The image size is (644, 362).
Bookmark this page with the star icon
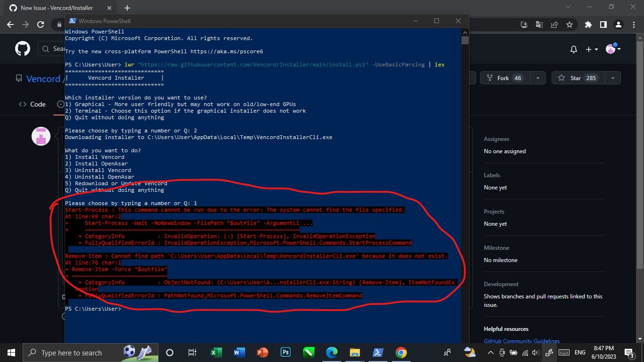(570, 25)
